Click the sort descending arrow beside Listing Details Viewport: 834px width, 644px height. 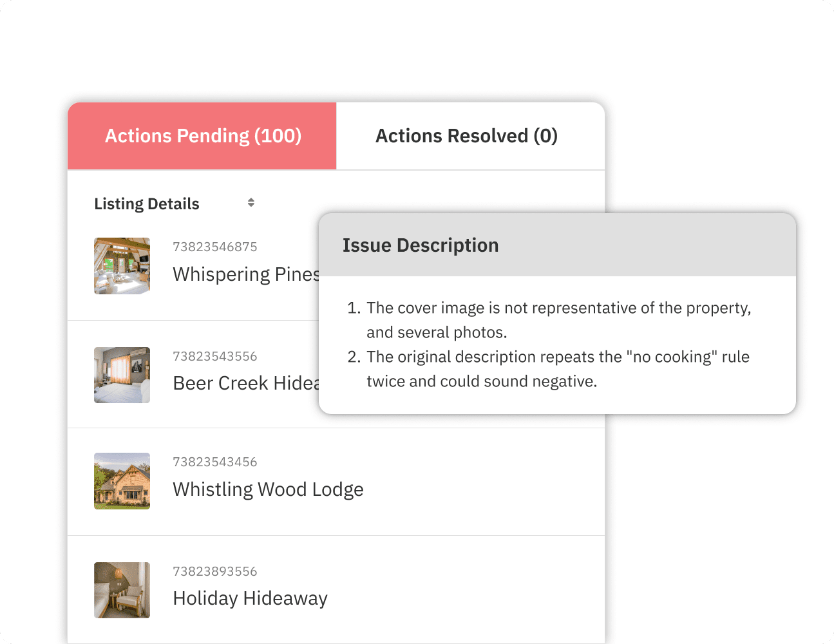click(251, 205)
